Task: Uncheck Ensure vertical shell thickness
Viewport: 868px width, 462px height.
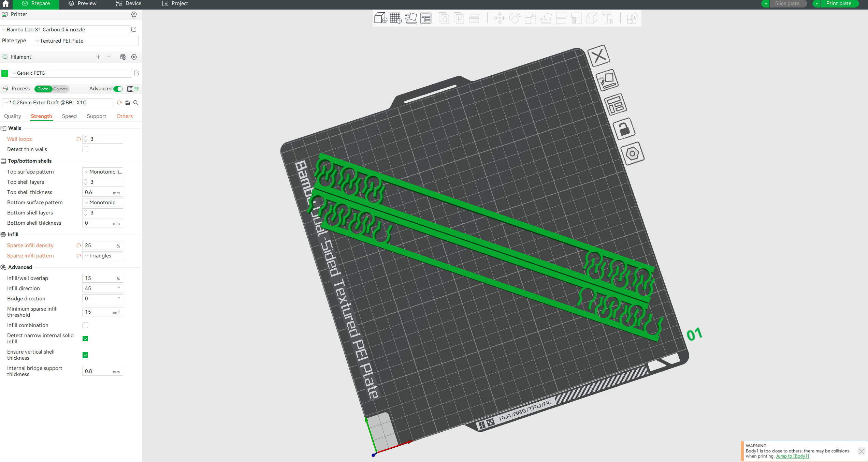Action: click(x=85, y=355)
